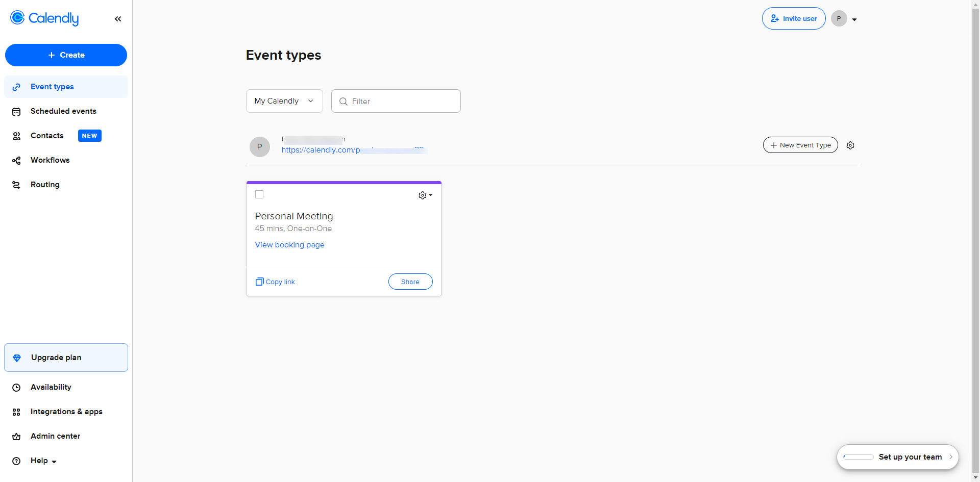
Task: Click Share on Personal Meeting card
Action: [410, 282]
